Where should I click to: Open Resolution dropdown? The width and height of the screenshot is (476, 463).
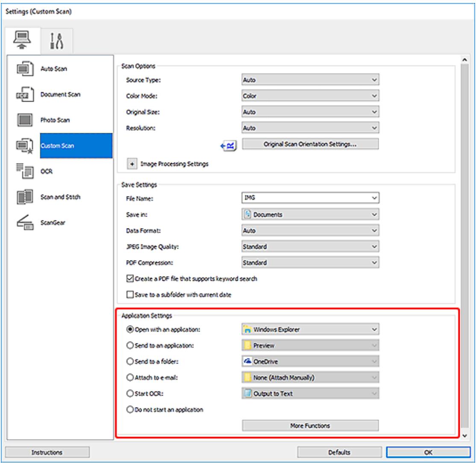[x=310, y=128]
